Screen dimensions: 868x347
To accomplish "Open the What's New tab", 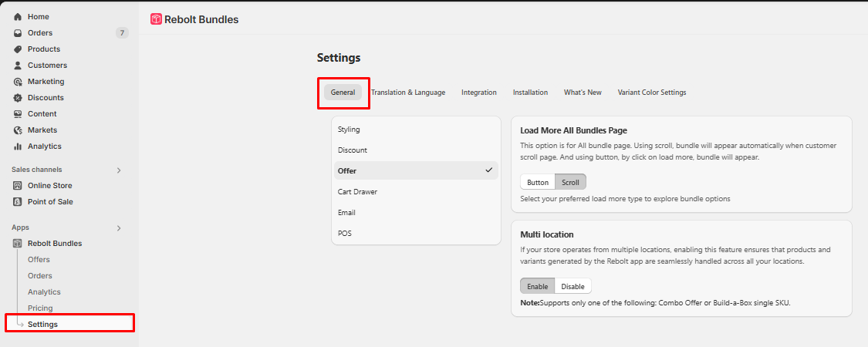I will pos(583,93).
